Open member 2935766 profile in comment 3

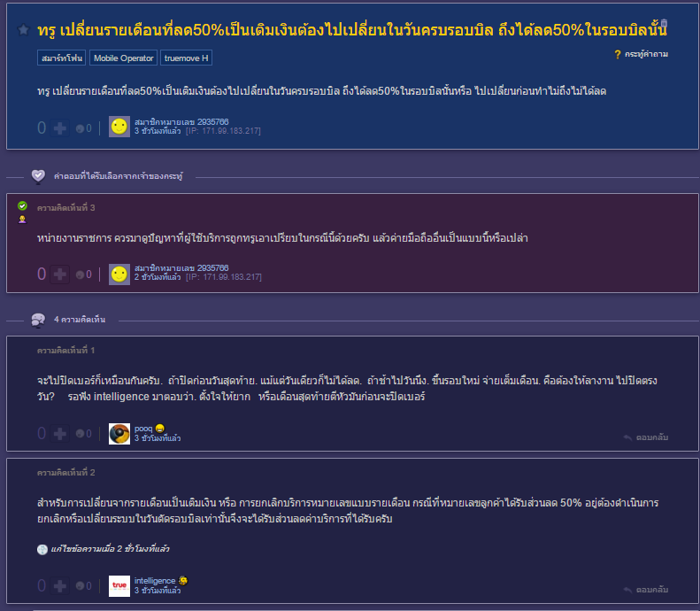tap(181, 268)
